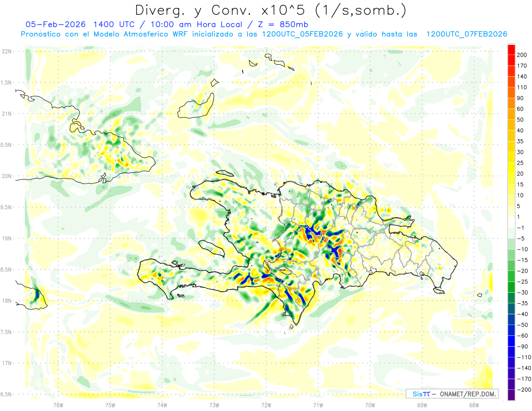Click the '75W' longitude label
The height and width of the screenshot is (411, 532).
coord(110,405)
